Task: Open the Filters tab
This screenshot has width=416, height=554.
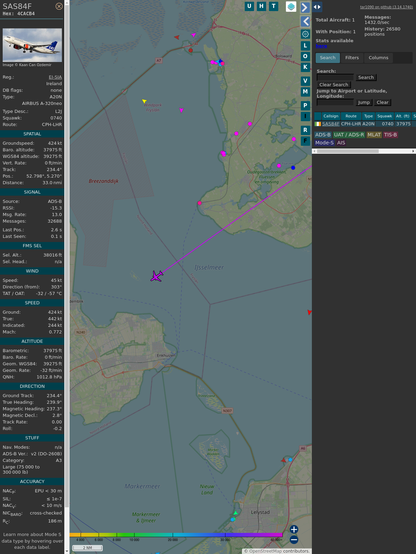Action: point(352,58)
